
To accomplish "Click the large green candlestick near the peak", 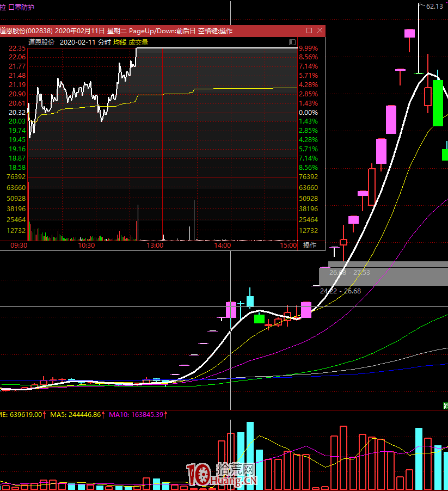I will [x=438, y=103].
